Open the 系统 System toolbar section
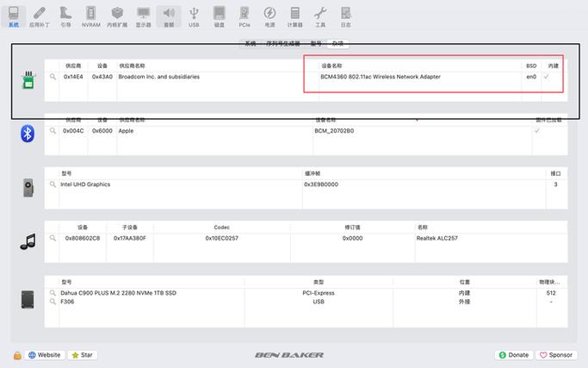The image size is (588, 368). (x=14, y=17)
